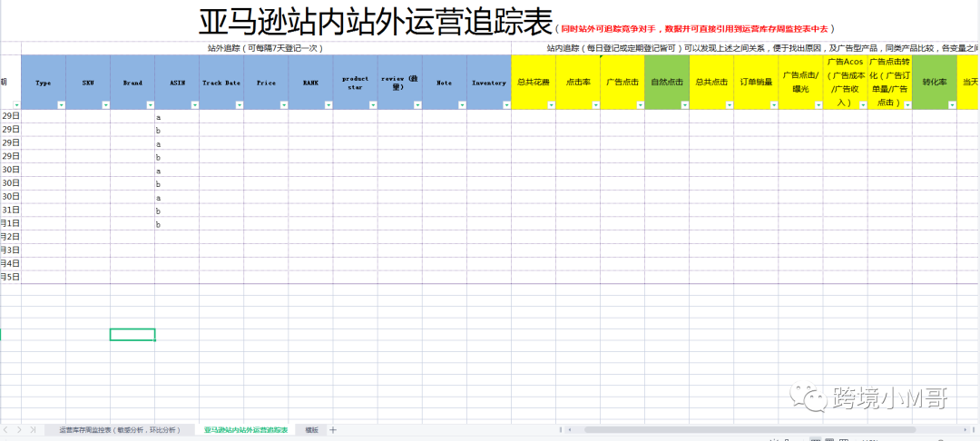Click the green-bordered selected cell
Image resolution: width=980 pixels, height=441 pixels.
coord(132,334)
